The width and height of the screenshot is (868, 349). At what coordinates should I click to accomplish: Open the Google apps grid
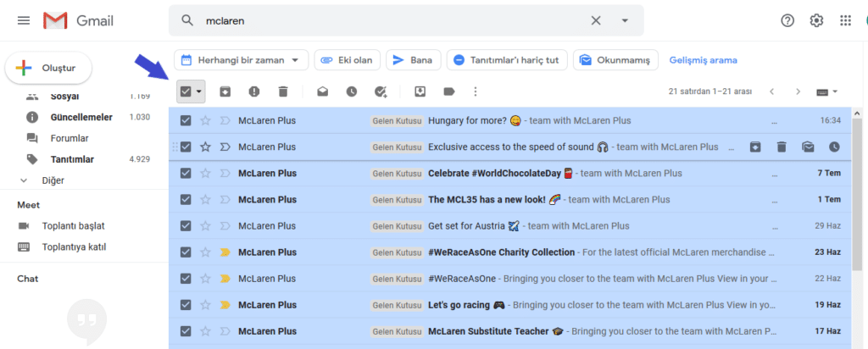pyautogui.click(x=845, y=20)
